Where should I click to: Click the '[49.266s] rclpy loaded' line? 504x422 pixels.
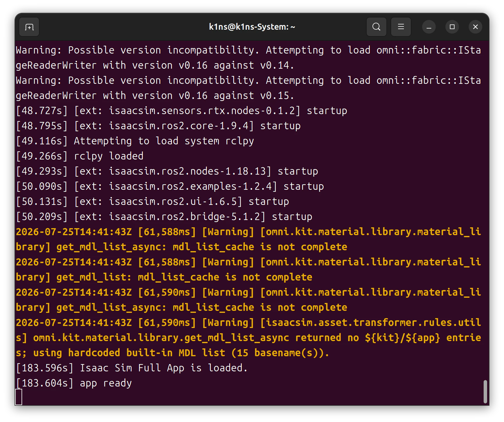(80, 156)
